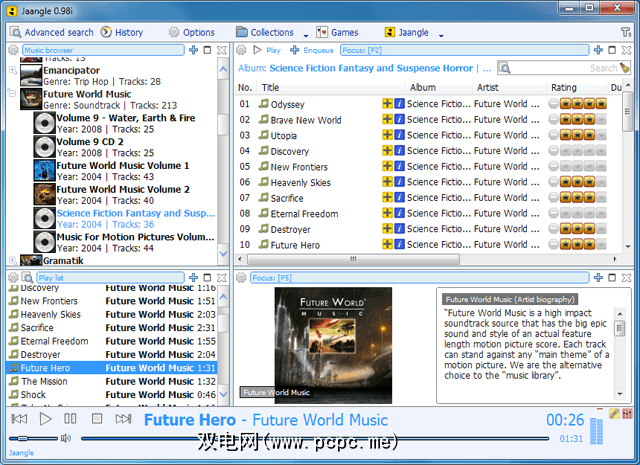The width and height of the screenshot is (640, 465).
Task: Open the Games menu item
Action: tap(337, 32)
